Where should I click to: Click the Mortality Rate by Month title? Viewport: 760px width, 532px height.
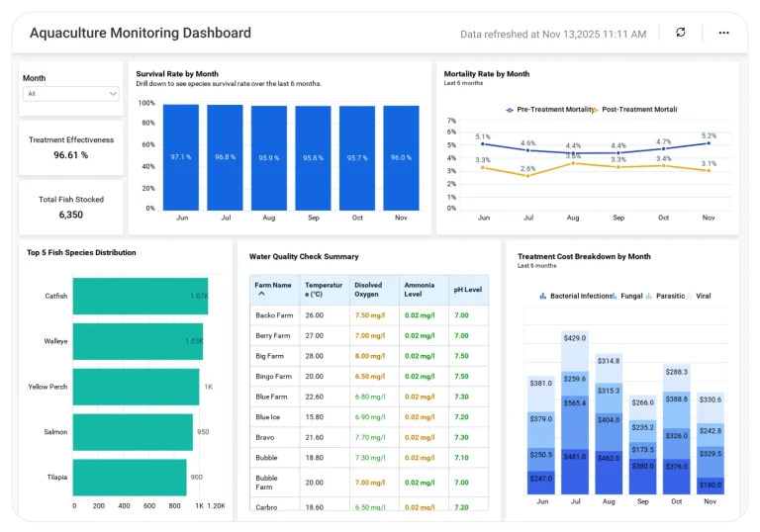tap(487, 73)
